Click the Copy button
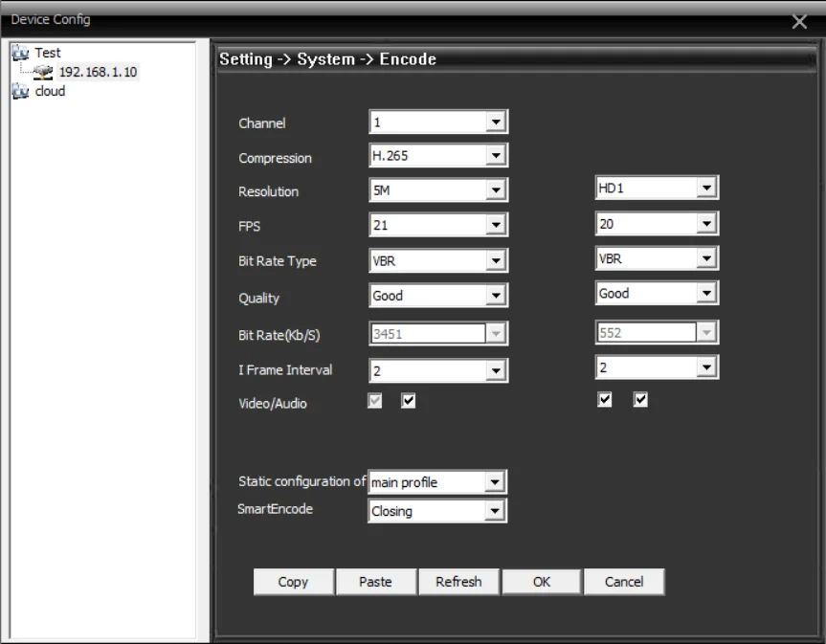This screenshot has width=826, height=644. pyautogui.click(x=293, y=582)
